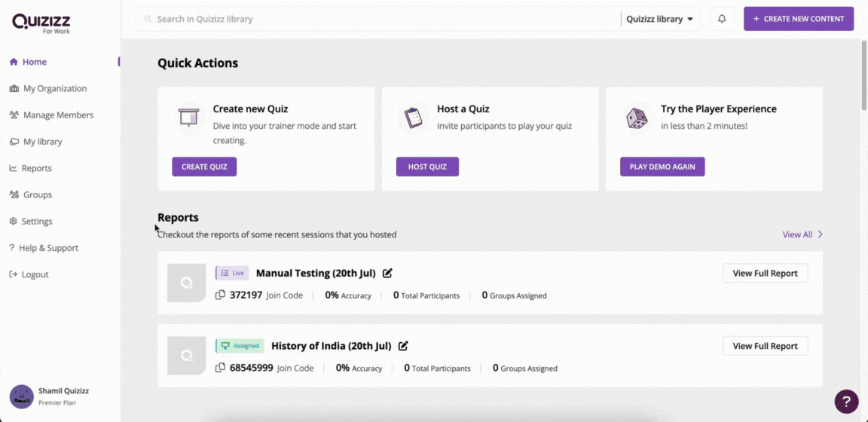Viewport: 868px width, 422px height.
Task: Edit the Manual Testing report name pencil icon
Action: point(387,273)
